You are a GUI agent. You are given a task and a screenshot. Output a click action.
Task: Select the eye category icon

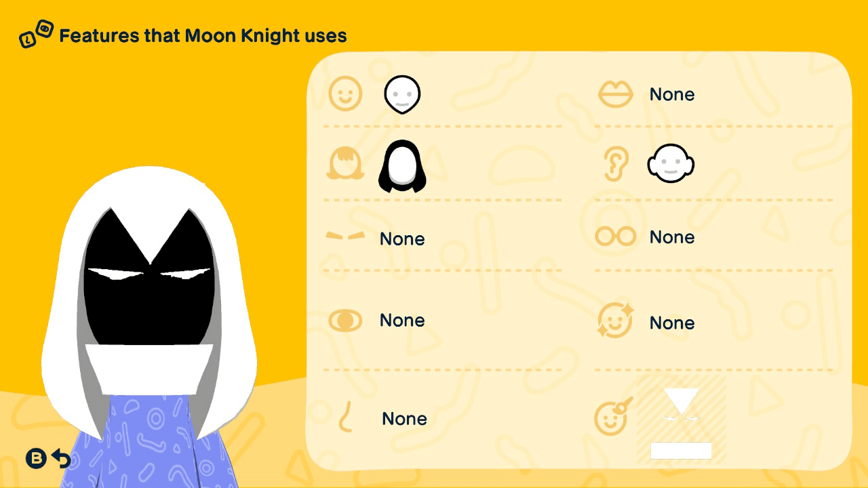point(345,321)
